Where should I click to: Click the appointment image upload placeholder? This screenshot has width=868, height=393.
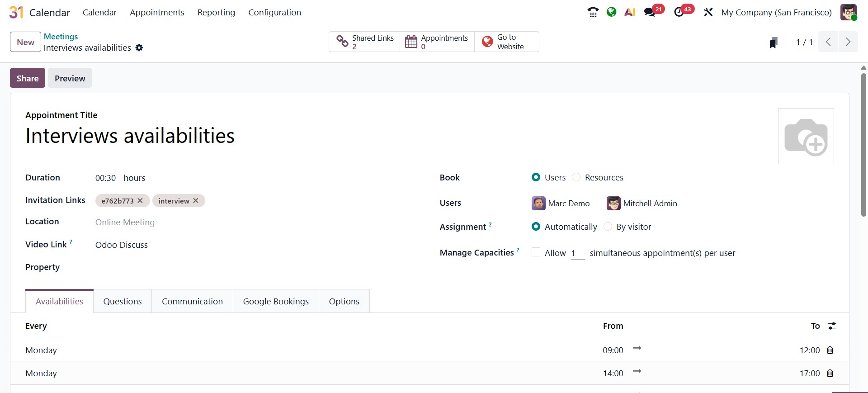pyautogui.click(x=806, y=136)
